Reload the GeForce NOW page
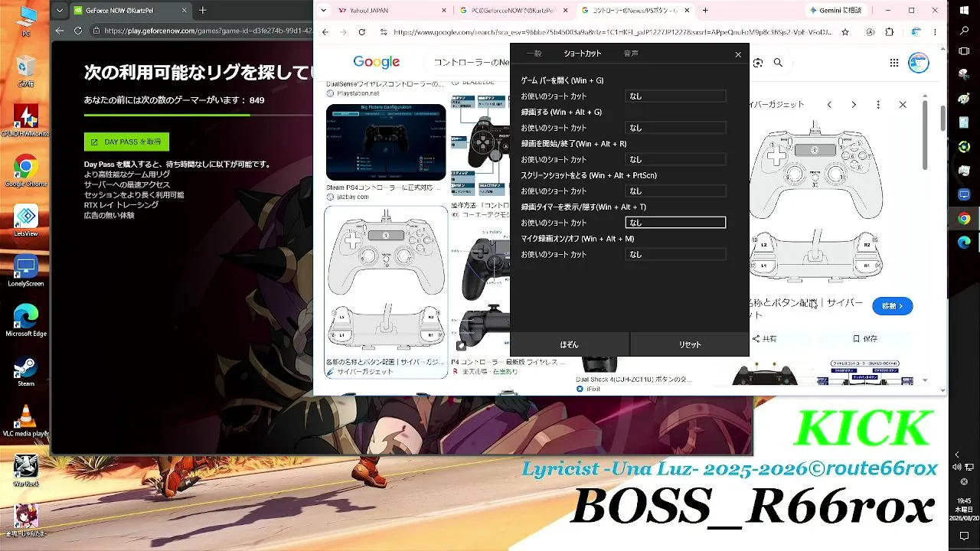Image resolution: width=980 pixels, height=551 pixels. point(78,31)
